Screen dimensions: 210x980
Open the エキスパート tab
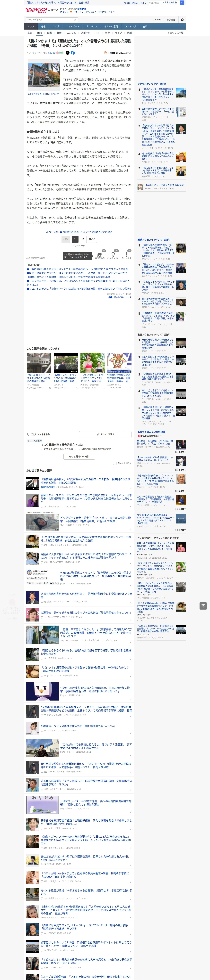[72, 27]
